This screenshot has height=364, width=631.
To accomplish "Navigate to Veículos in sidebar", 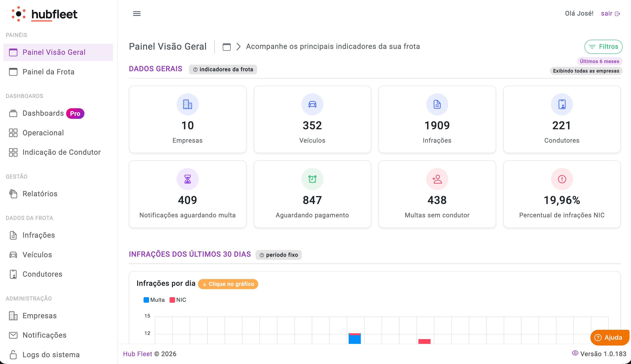I will tap(58, 255).
